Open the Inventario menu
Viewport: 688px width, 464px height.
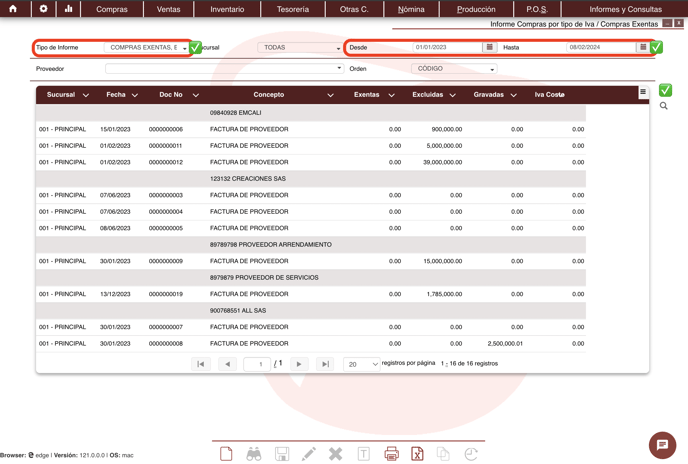[227, 9]
